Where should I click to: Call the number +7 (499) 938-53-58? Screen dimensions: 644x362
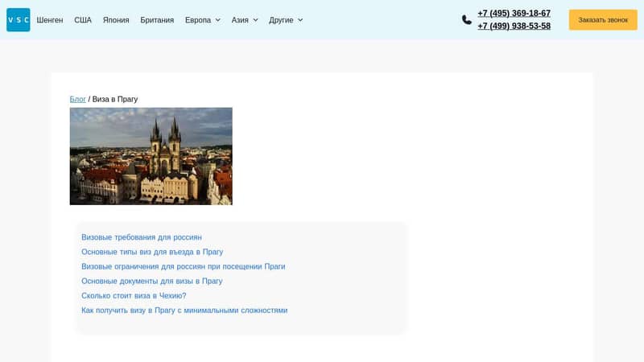(514, 26)
